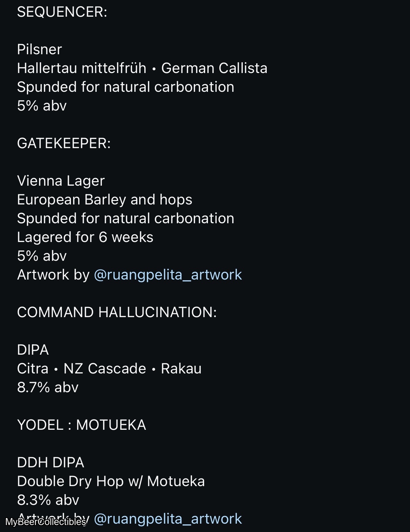The width and height of the screenshot is (410, 532).
Task: Click the Lagered for 6 weeks line
Action: 85,237
